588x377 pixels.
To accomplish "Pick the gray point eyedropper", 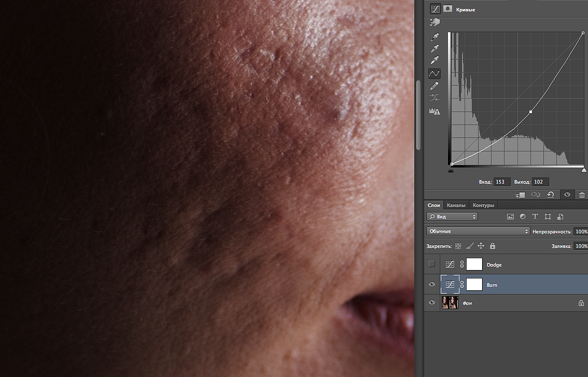I will click(x=434, y=48).
